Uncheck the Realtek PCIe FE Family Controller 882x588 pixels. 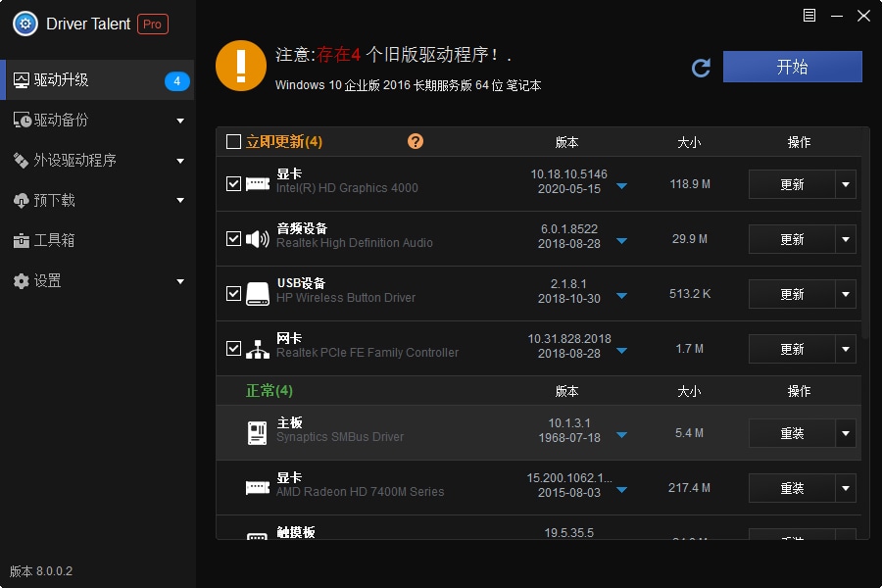click(x=233, y=348)
